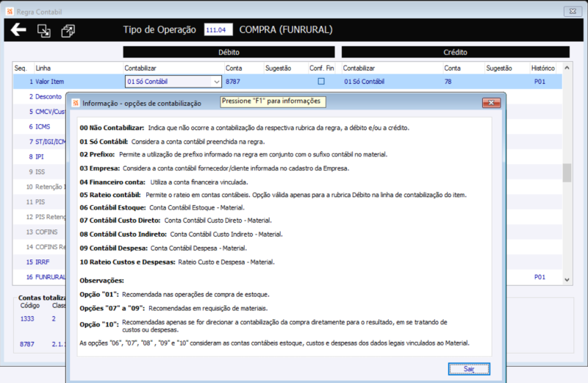Click the info dialog title bar icon
Screen dimensions: 588x383
pyautogui.click(x=76, y=103)
